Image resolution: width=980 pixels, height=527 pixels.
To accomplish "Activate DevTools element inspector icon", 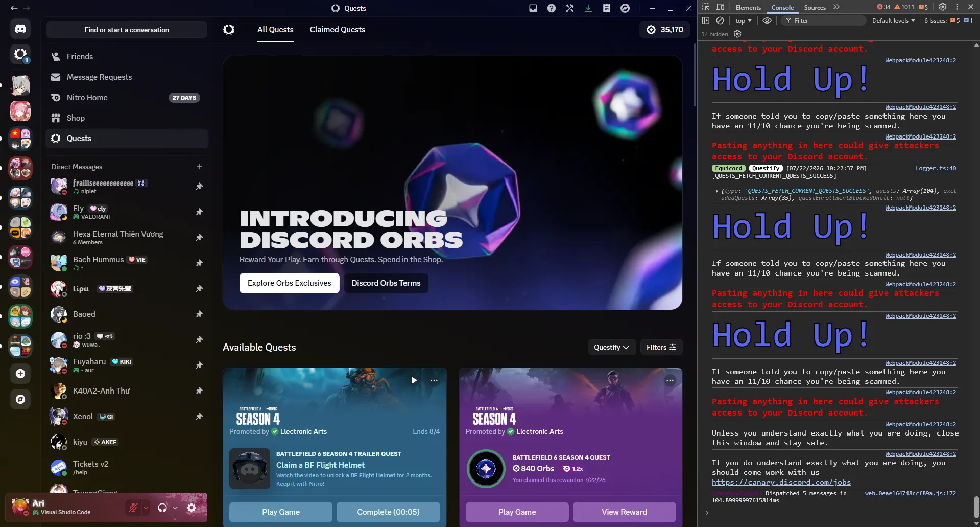I will [x=706, y=7].
